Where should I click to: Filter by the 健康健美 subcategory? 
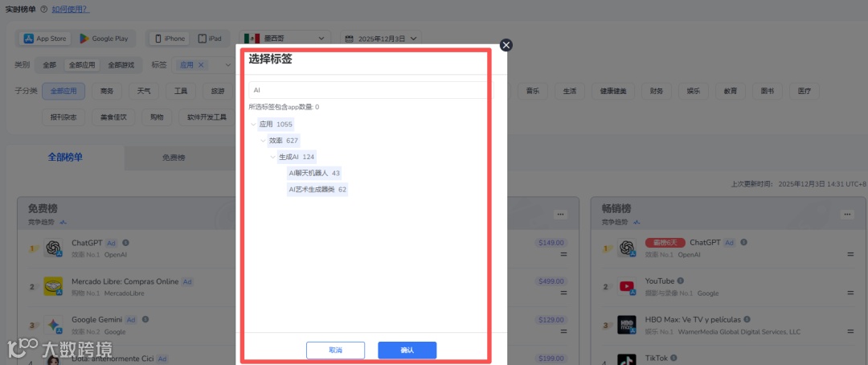point(612,92)
